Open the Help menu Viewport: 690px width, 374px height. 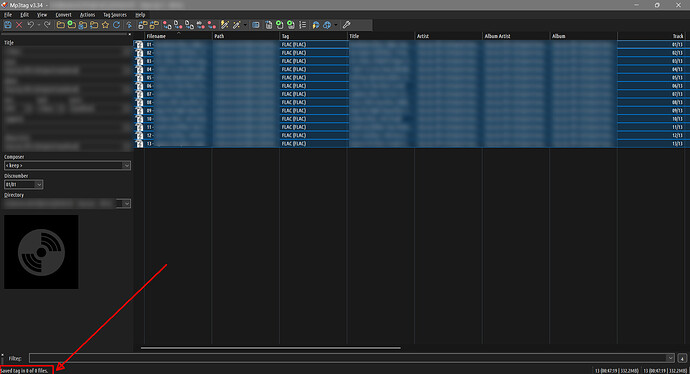tap(140, 15)
